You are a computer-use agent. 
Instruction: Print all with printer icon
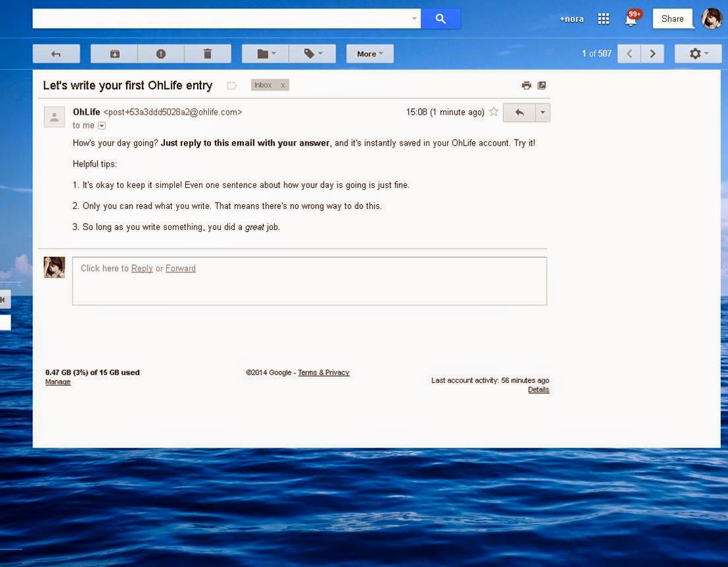coord(526,86)
